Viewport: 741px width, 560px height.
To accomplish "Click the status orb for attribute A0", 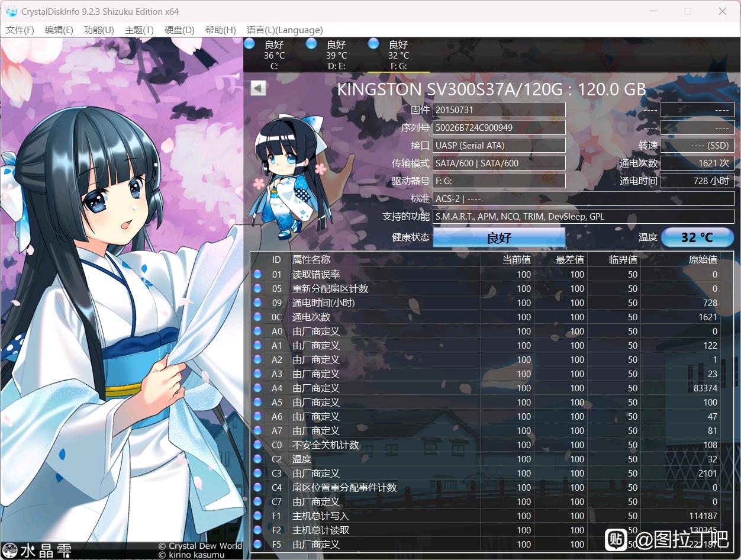I will point(257,331).
